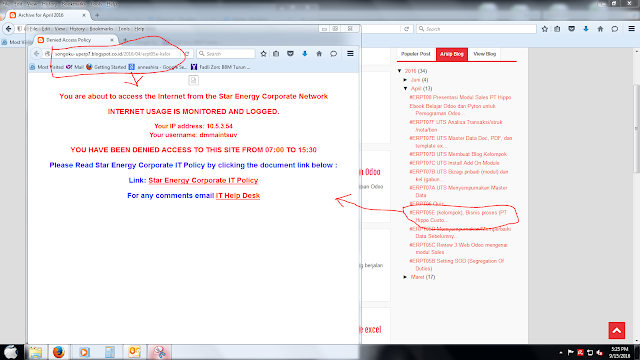The width and height of the screenshot is (640, 360).
Task: Open chat bubble icon in background window
Action: tap(615, 29)
